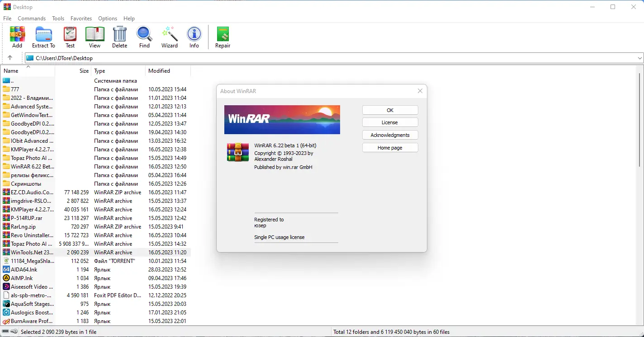Click the EZ.CD.Audio.Co archive icon
The width and height of the screenshot is (644, 337).
(6, 192)
